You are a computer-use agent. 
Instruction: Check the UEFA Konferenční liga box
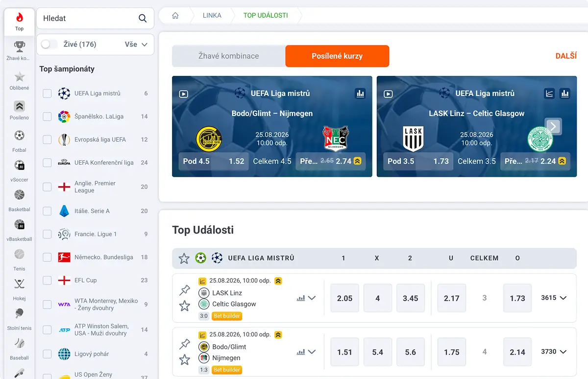47,163
